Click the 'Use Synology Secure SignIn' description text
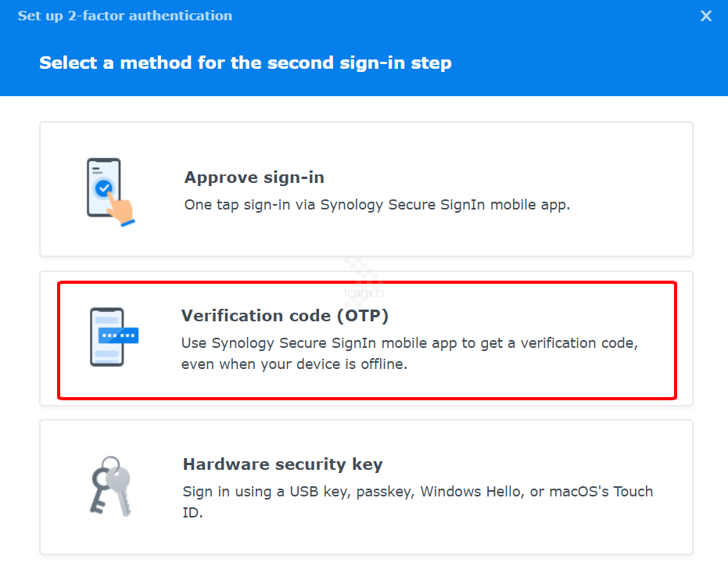 [409, 343]
